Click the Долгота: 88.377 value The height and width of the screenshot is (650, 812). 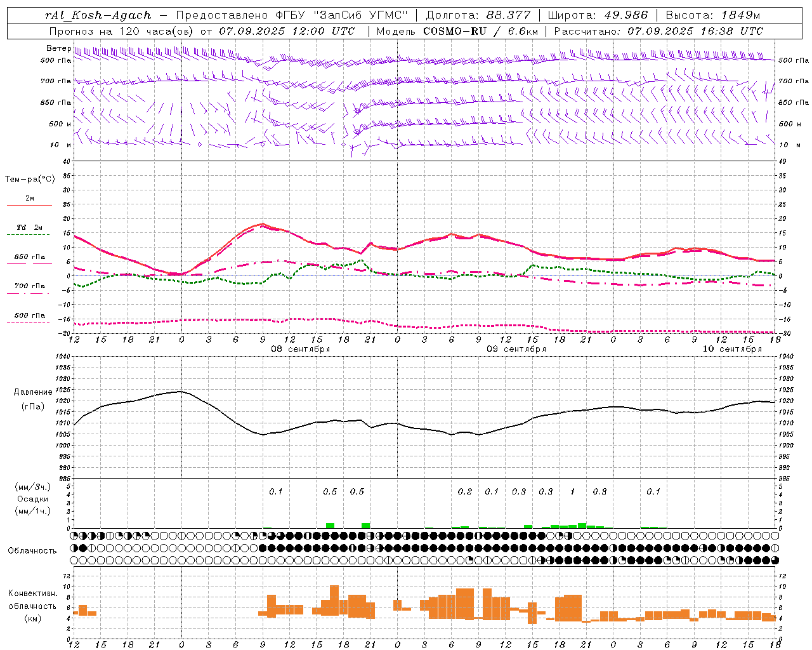point(478,15)
